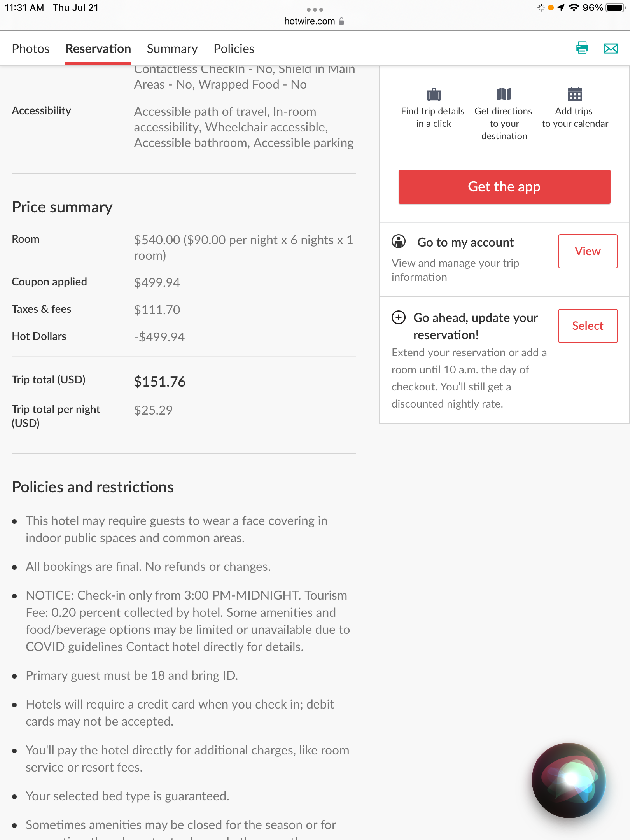Switch to the Photos tab
Image resolution: width=630 pixels, height=840 pixels.
31,48
